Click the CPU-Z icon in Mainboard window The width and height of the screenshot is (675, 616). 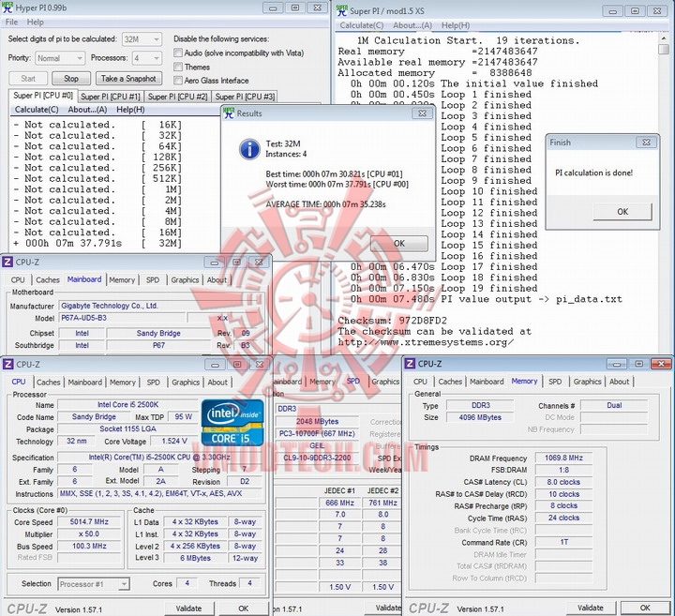pyautogui.click(x=7, y=262)
